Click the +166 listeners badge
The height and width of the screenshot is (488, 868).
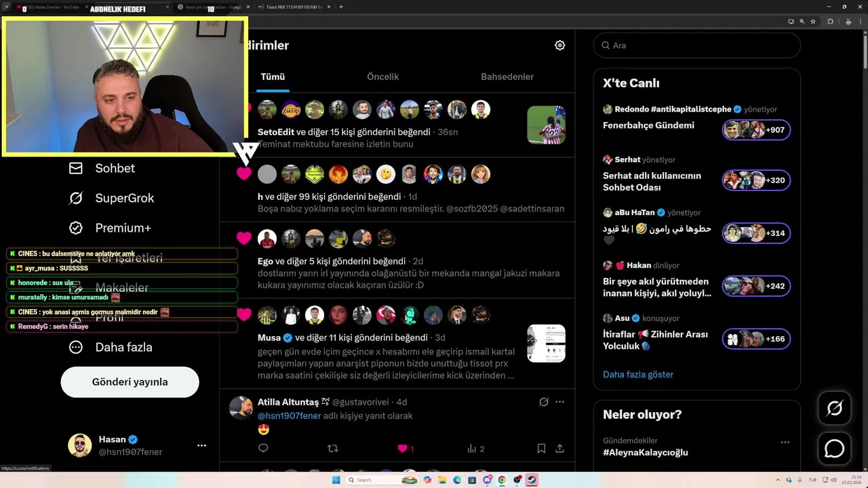756,339
